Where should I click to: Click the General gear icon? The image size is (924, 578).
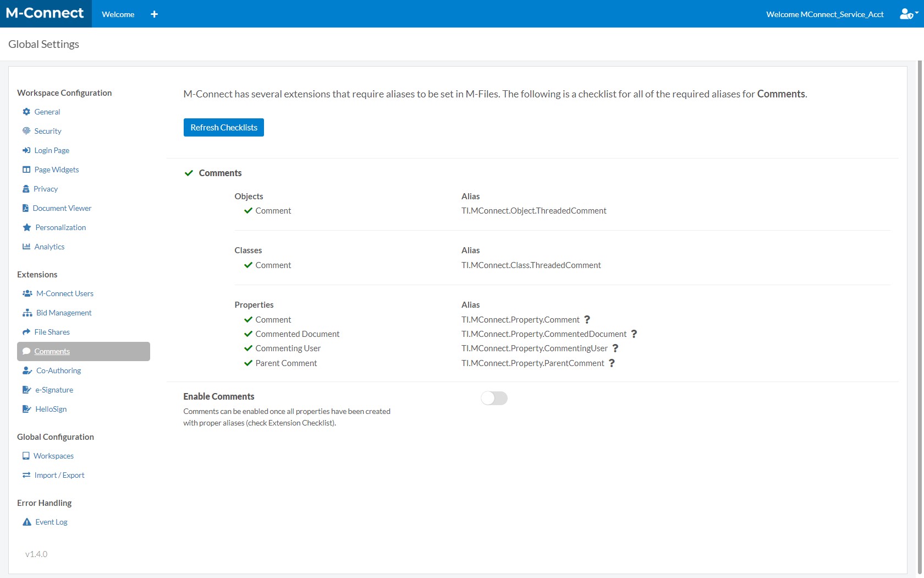click(x=26, y=112)
